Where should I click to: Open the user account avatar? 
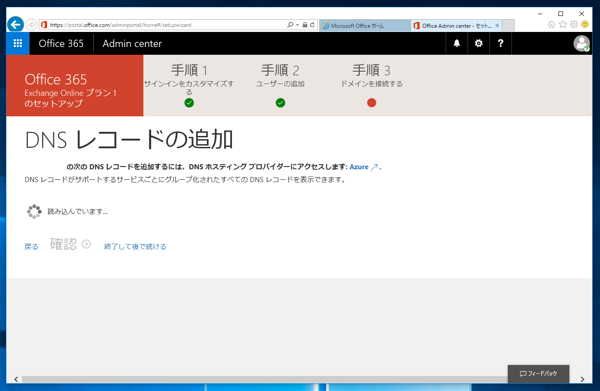click(581, 43)
